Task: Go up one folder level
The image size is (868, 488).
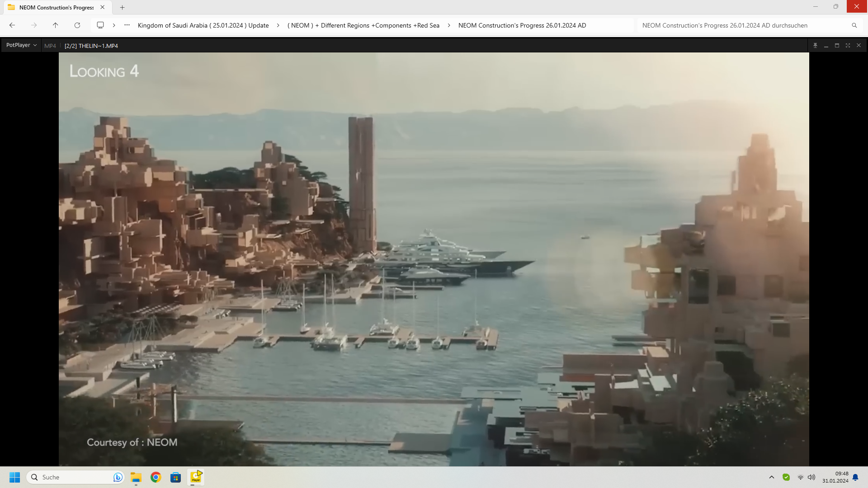Action: 55,25
